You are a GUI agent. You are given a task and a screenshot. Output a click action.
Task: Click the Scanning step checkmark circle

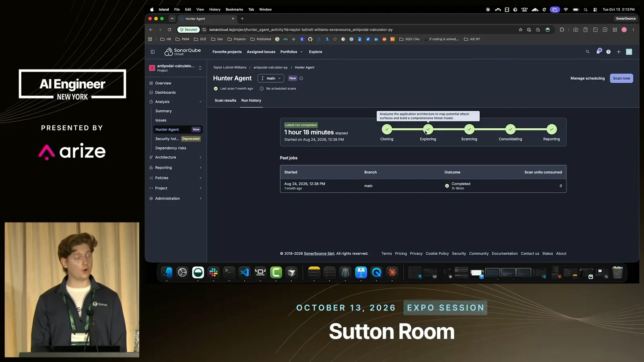469,129
